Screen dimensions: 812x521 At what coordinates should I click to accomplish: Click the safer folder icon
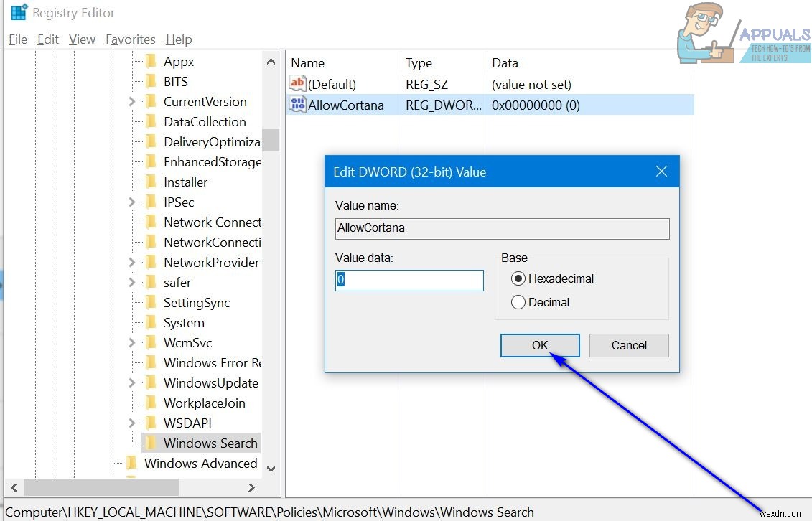[x=151, y=282]
